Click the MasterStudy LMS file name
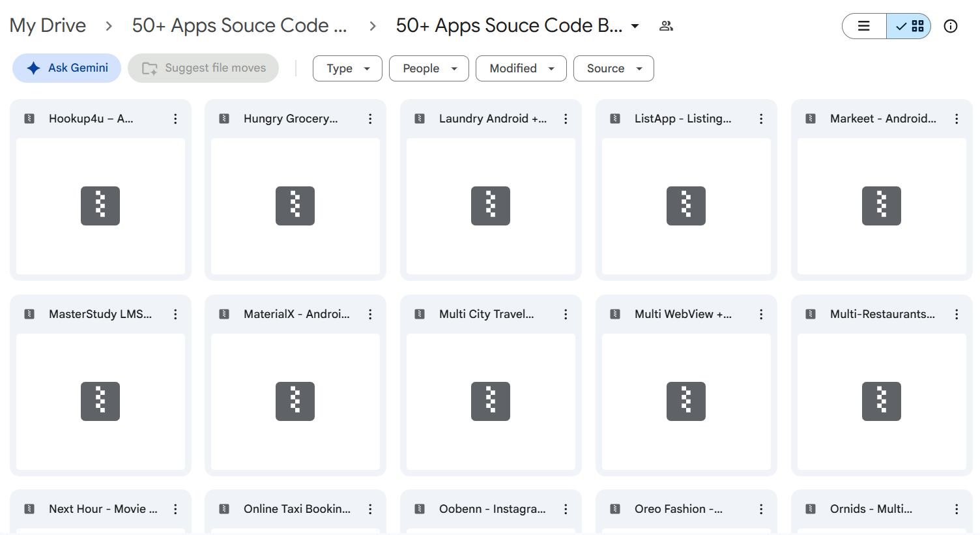980x535 pixels. pos(100,314)
